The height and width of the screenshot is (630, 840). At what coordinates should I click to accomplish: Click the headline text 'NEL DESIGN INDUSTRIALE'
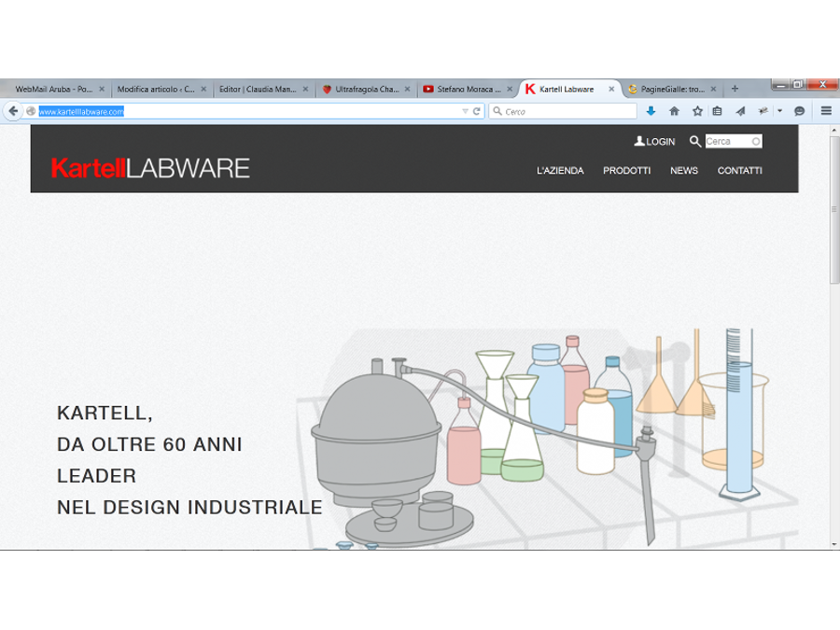point(189,508)
